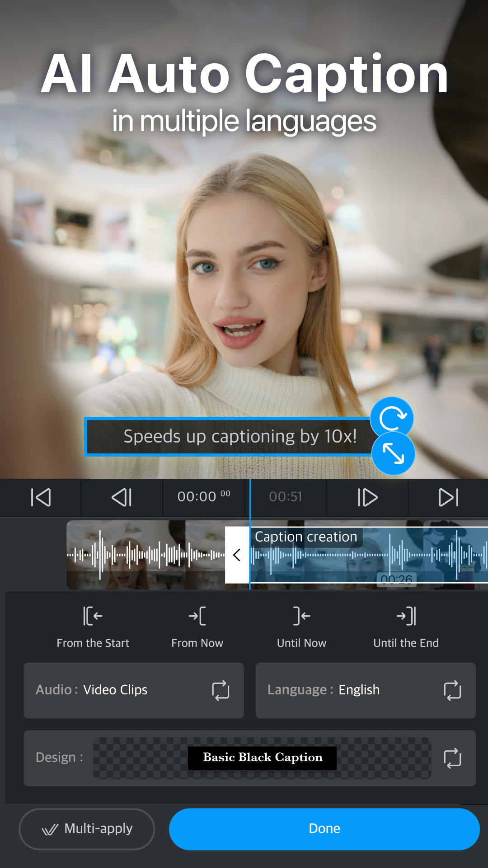Extend caption Until the End
This screenshot has width=488, height=868.
[x=406, y=617]
